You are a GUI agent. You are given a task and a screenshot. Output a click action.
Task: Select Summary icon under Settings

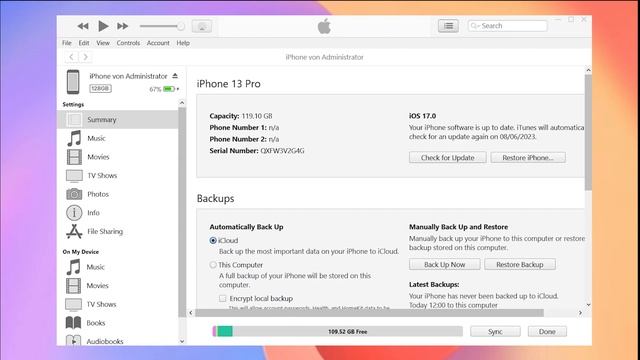74,120
